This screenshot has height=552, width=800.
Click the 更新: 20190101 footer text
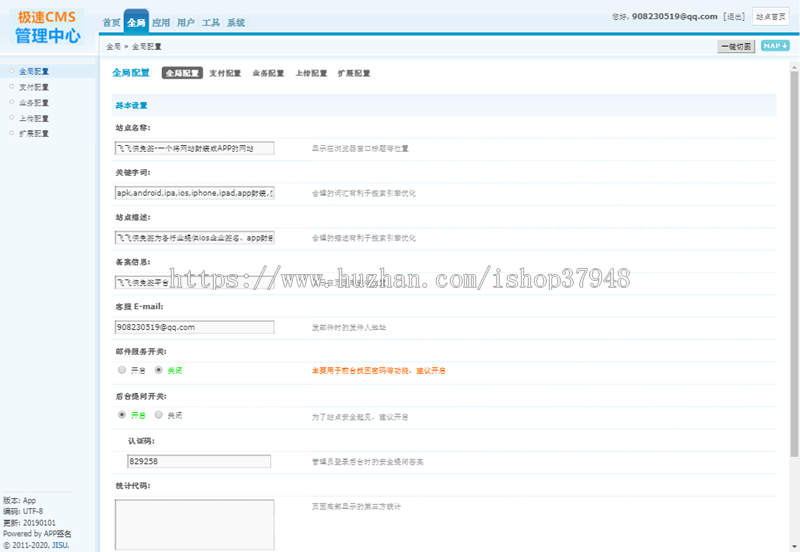29,522
